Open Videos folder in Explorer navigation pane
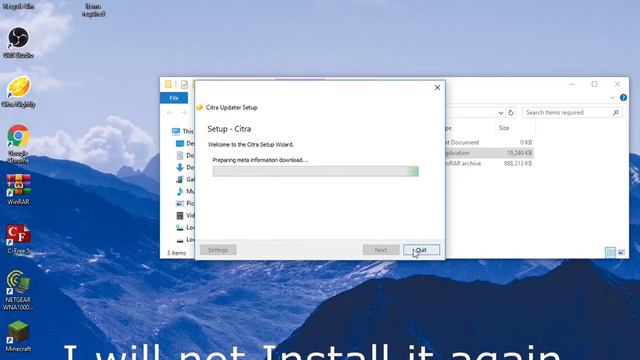This screenshot has height=360, width=640. point(185,215)
